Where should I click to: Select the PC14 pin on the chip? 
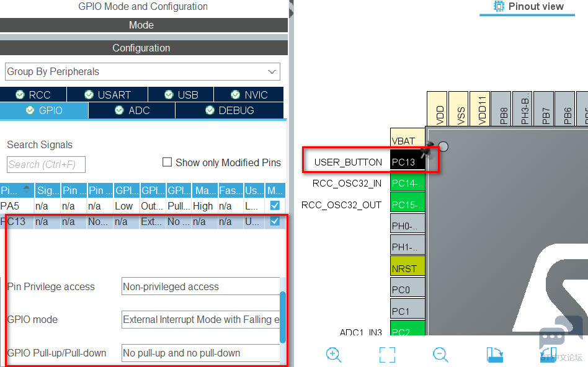click(408, 181)
